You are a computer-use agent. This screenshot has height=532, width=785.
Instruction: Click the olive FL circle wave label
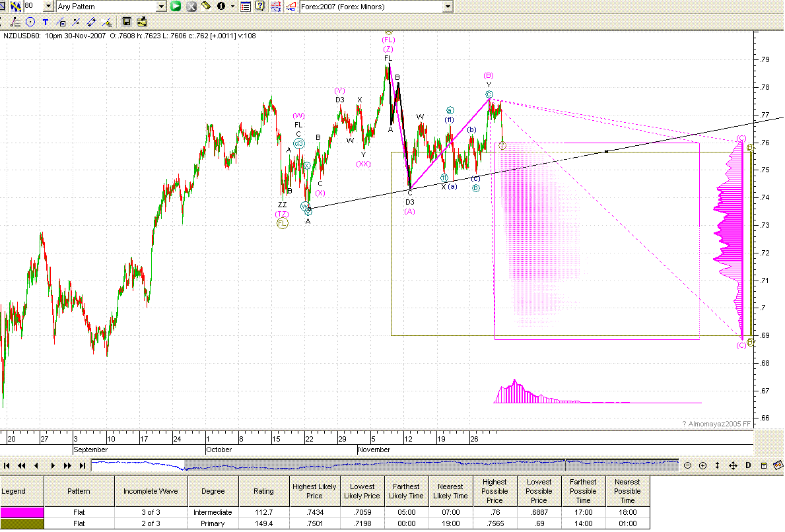coord(283,223)
